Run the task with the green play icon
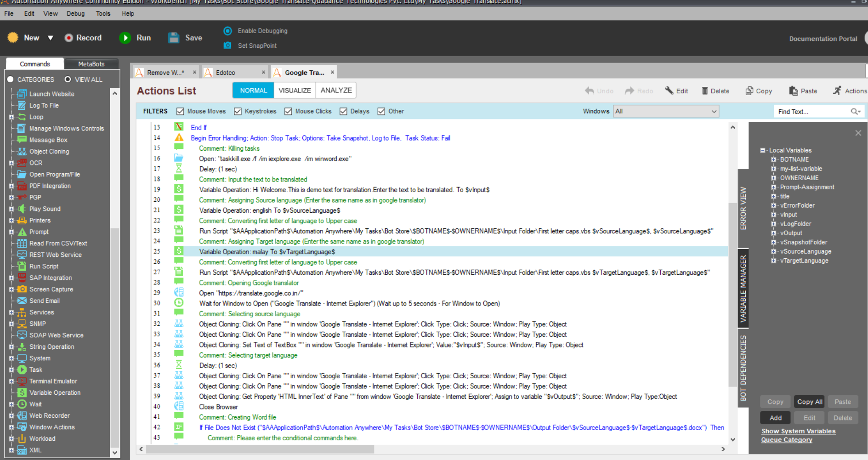Image resolution: width=868 pixels, height=460 pixels. [x=125, y=38]
